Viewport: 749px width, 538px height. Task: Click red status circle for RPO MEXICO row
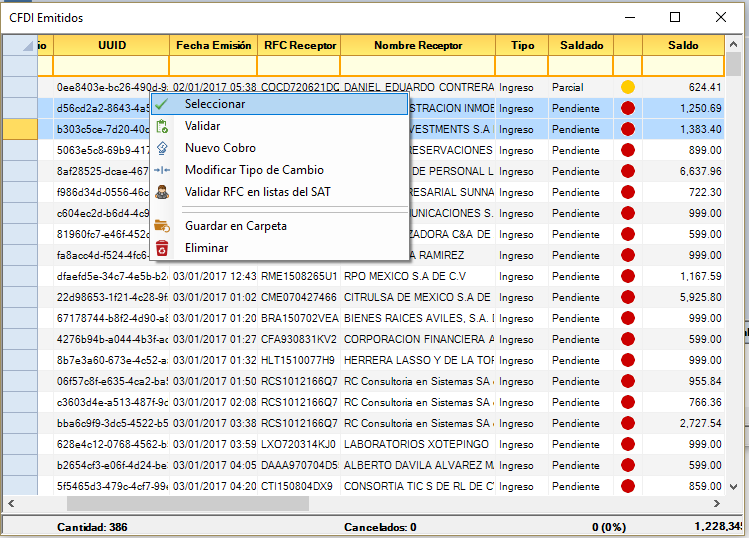tap(628, 275)
